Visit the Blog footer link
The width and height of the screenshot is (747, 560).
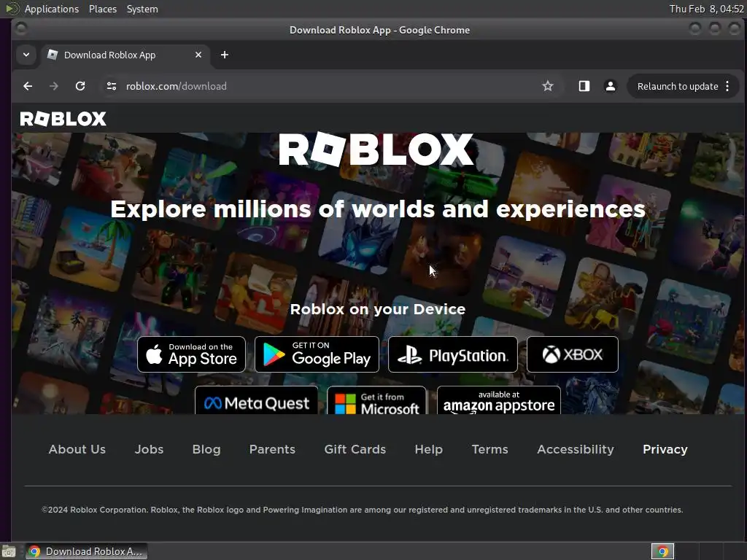[x=206, y=449]
